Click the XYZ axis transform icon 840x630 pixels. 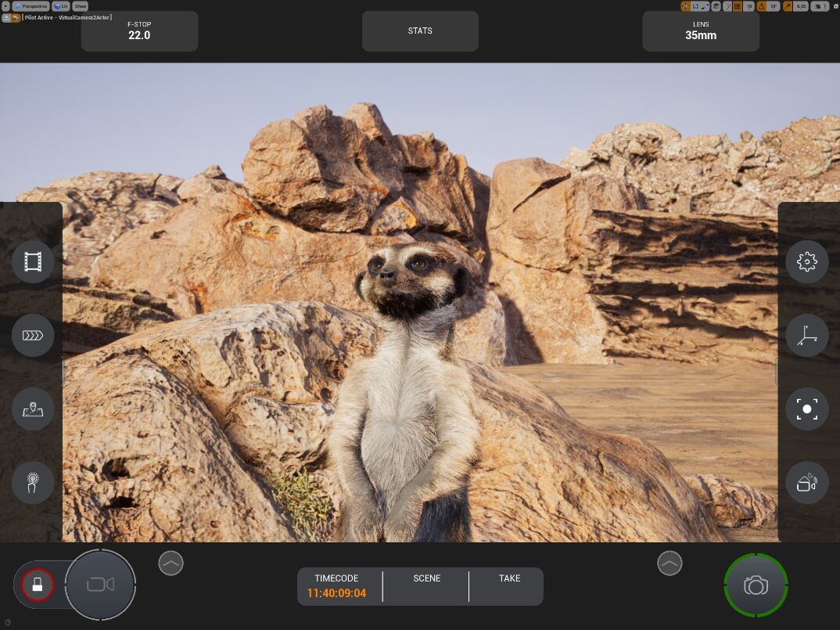[x=806, y=336]
